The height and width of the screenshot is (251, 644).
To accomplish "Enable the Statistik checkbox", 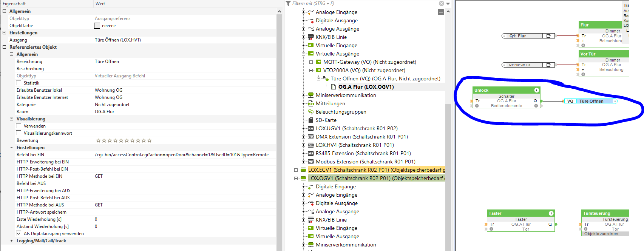I will 19,83.
